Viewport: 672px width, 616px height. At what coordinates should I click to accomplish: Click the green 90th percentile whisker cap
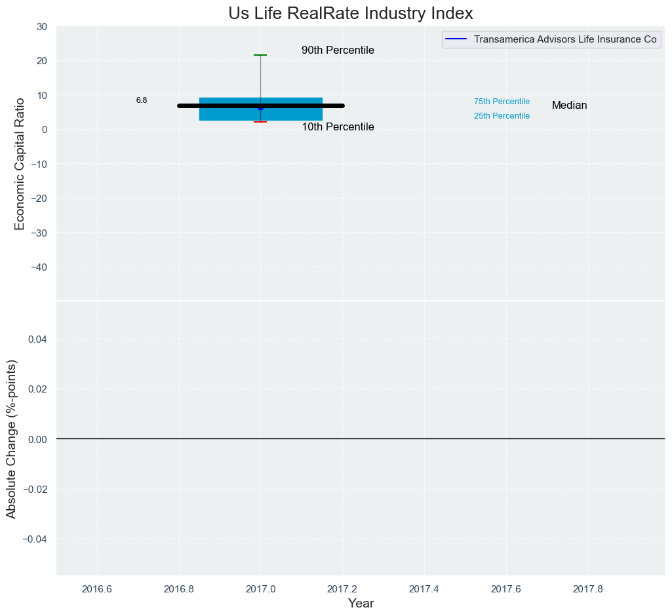coord(260,55)
